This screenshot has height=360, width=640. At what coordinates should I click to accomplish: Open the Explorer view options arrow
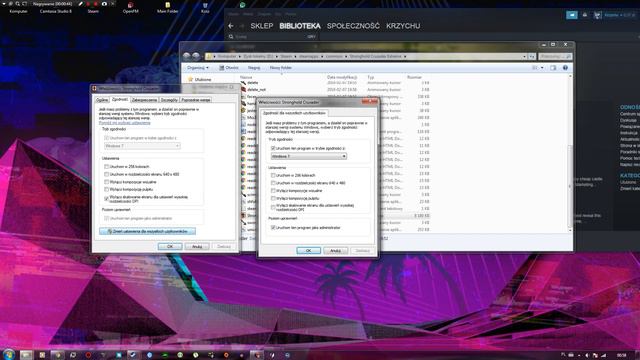(542, 68)
